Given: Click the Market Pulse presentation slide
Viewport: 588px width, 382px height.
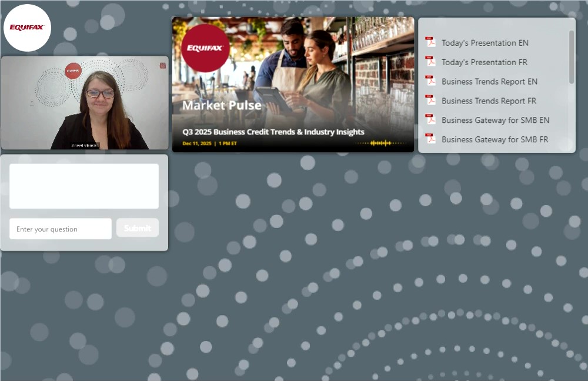Looking at the screenshot, I should 293,85.
